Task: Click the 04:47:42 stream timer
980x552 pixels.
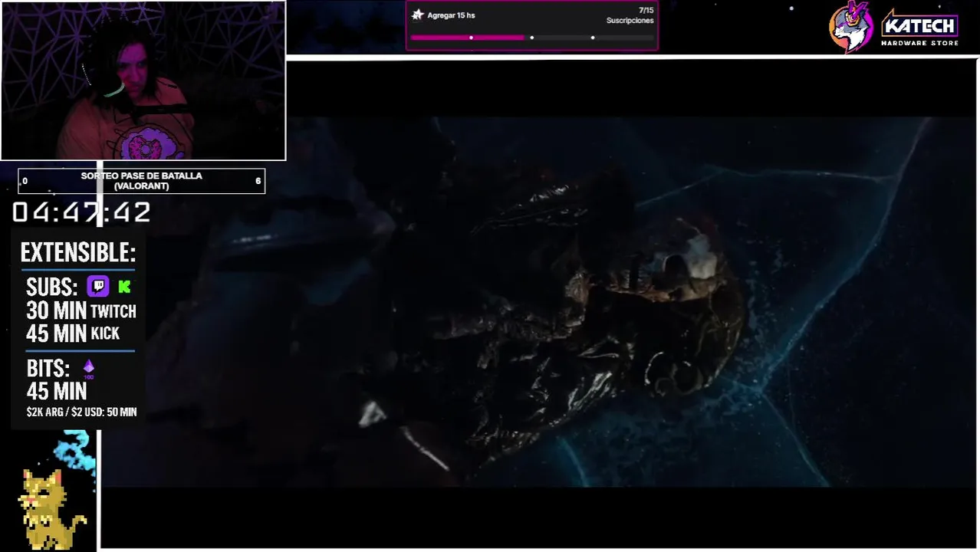Action: [x=81, y=212]
